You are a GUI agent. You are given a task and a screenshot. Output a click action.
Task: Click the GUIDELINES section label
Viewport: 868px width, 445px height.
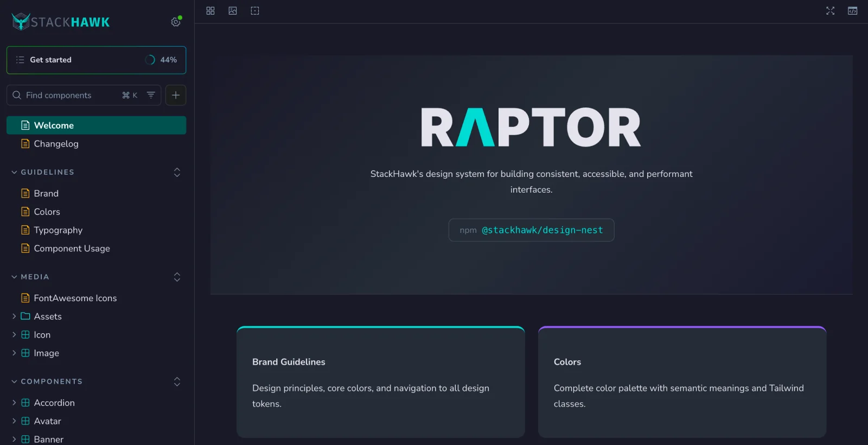point(48,172)
